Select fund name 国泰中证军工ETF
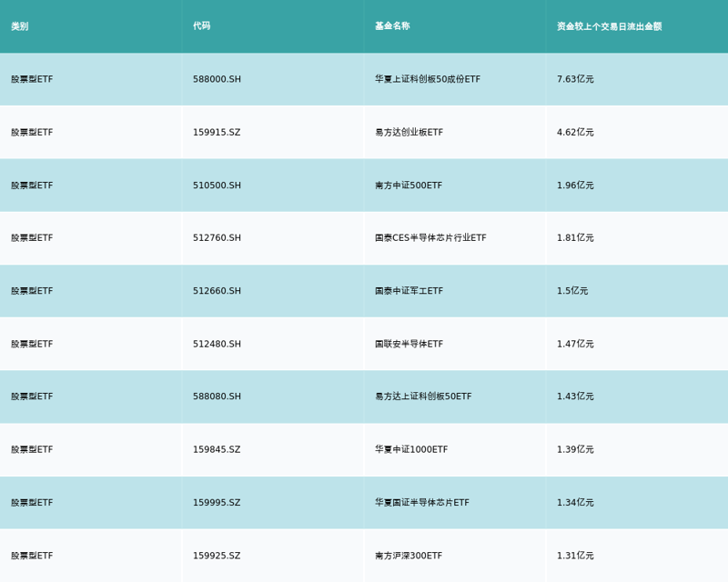This screenshot has height=582, width=728. tap(409, 291)
